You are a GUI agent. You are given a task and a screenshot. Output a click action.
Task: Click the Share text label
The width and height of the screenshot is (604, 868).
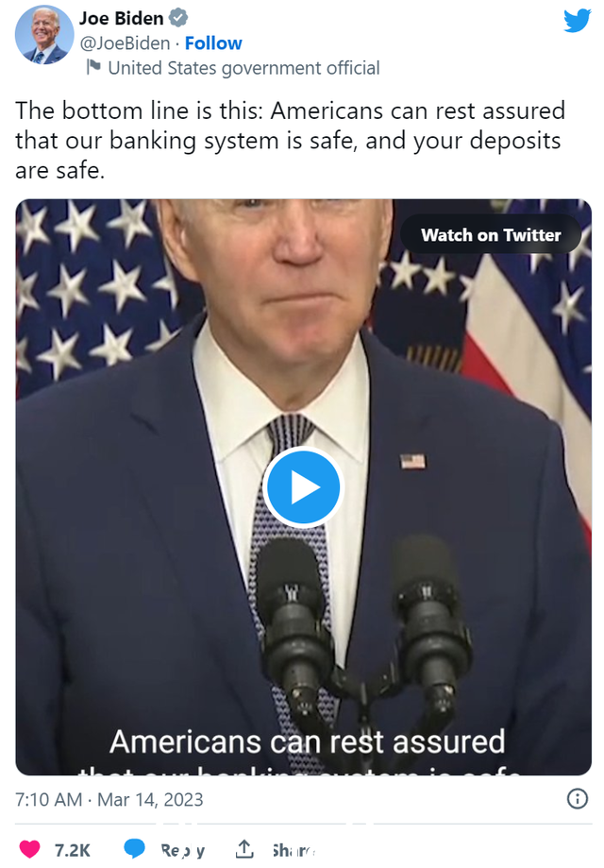point(294,850)
